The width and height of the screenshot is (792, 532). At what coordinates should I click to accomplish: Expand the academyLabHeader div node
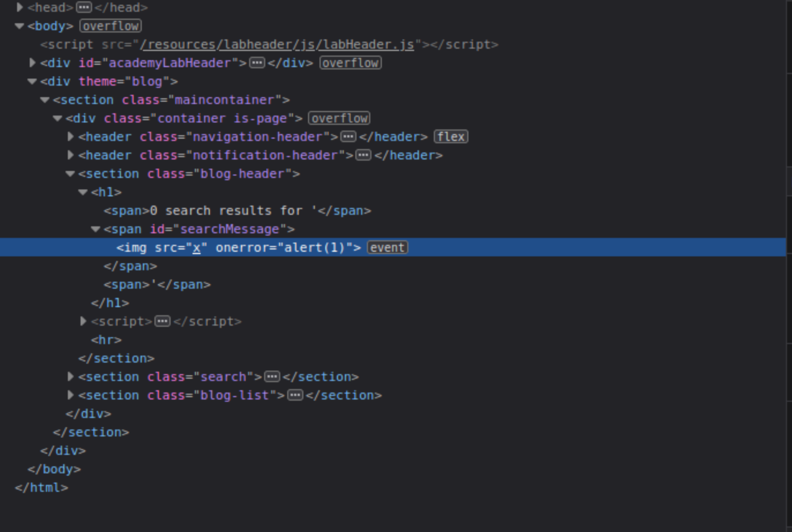[x=33, y=63]
